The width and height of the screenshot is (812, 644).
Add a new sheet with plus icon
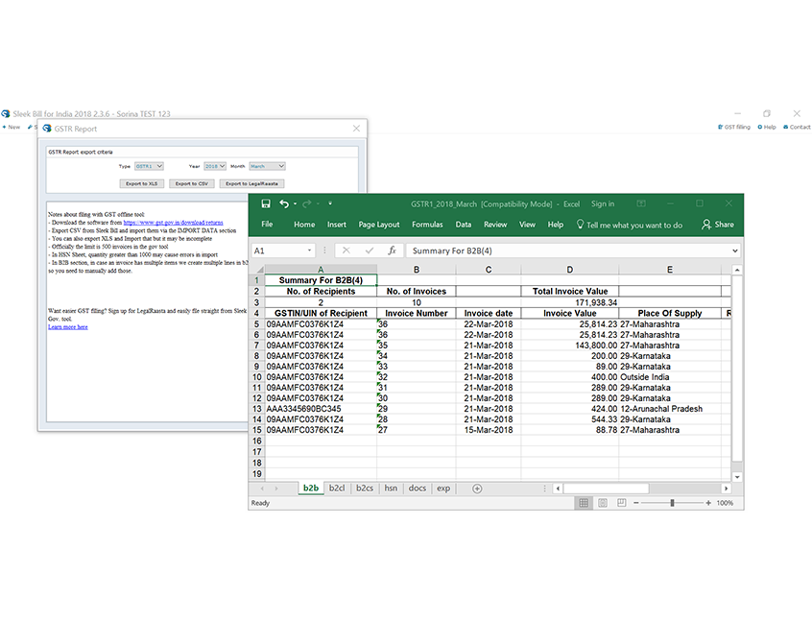pyautogui.click(x=477, y=489)
